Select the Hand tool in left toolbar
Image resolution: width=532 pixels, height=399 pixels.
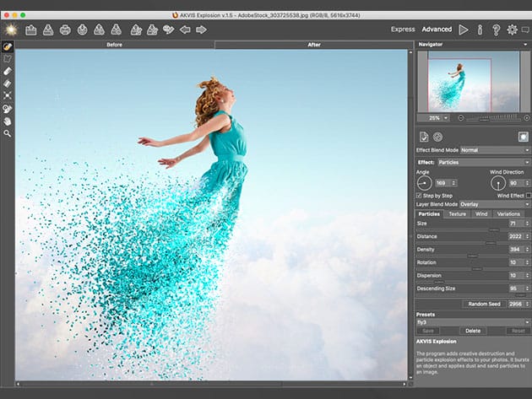point(7,121)
